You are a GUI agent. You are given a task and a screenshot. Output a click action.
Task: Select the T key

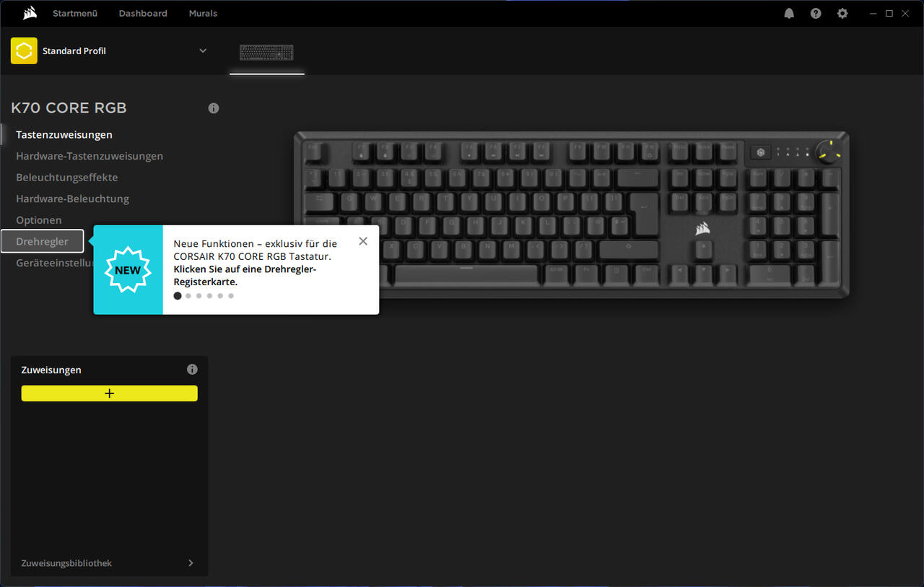(445, 202)
